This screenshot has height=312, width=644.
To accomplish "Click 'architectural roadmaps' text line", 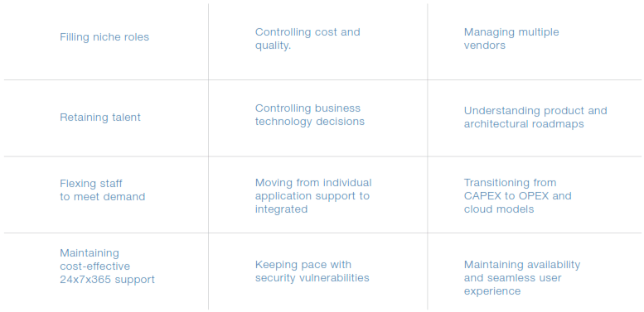I will [x=524, y=124].
